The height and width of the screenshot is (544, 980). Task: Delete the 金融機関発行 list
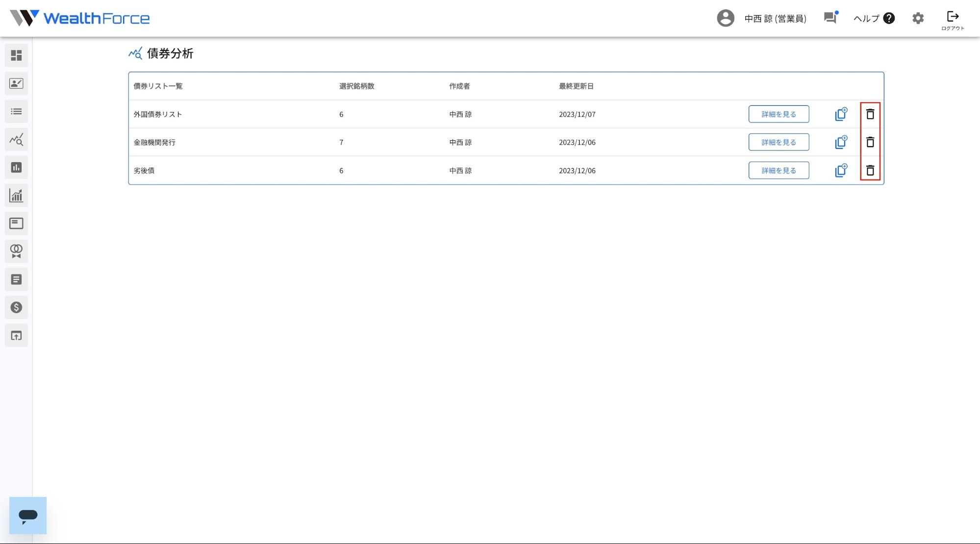(870, 142)
